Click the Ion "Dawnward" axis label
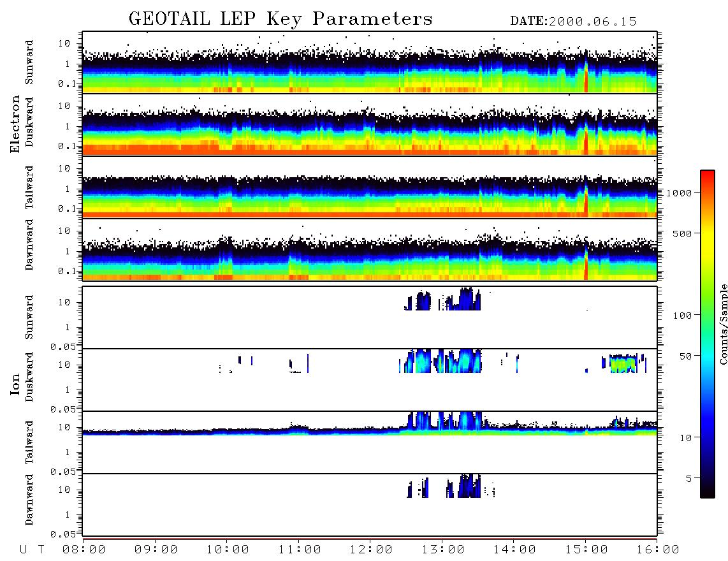 [x=29, y=500]
